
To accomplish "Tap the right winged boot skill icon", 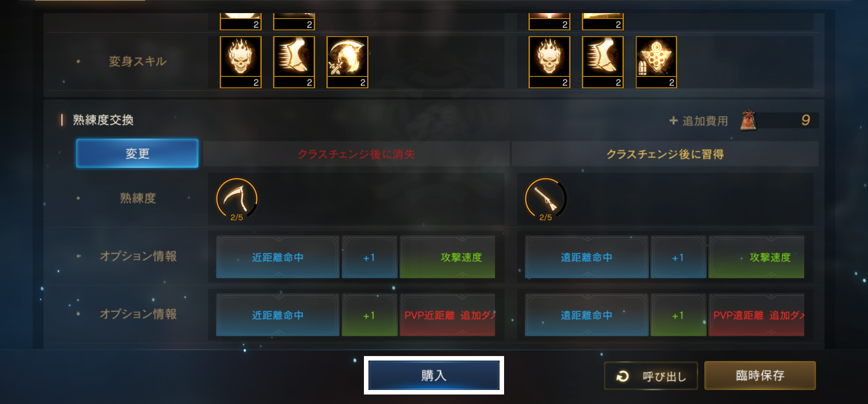I will coord(603,62).
